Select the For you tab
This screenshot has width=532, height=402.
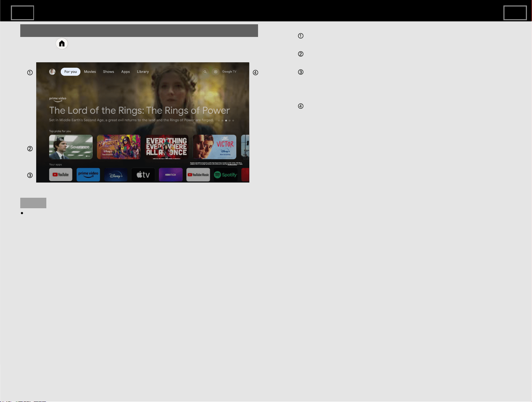tap(71, 72)
